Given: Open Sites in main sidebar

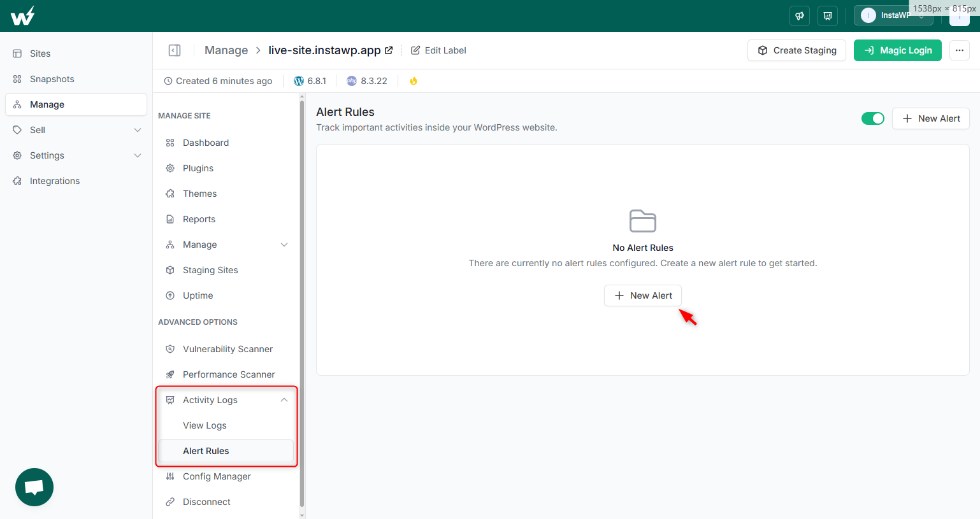Looking at the screenshot, I should (76, 53).
